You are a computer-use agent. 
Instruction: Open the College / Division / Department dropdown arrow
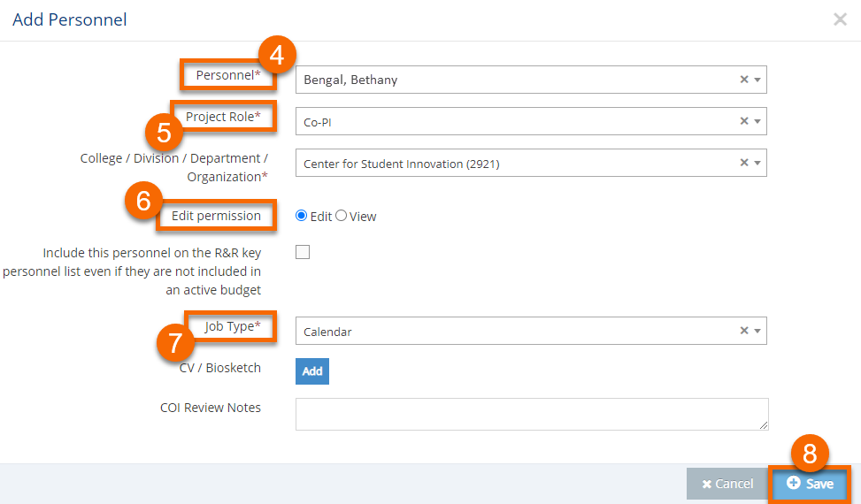[x=757, y=163]
